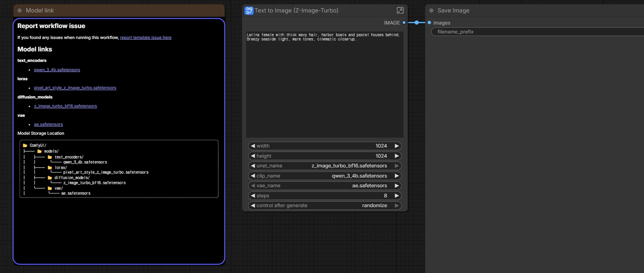The width and height of the screenshot is (644, 273).
Task: Click the 'Model links' heading
Action: tap(35, 49)
